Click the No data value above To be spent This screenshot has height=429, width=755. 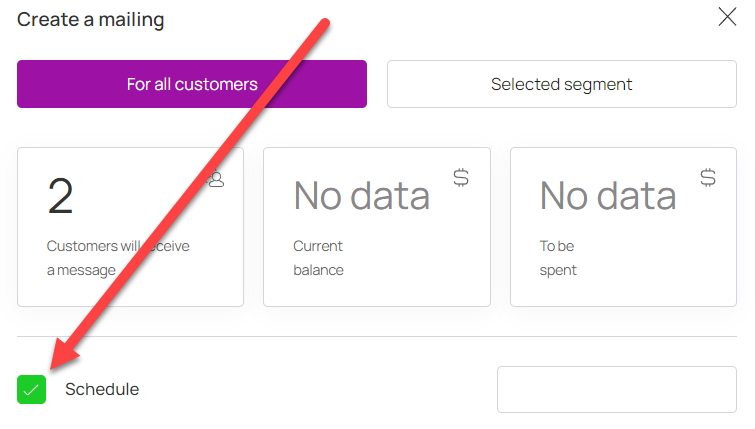(x=608, y=196)
